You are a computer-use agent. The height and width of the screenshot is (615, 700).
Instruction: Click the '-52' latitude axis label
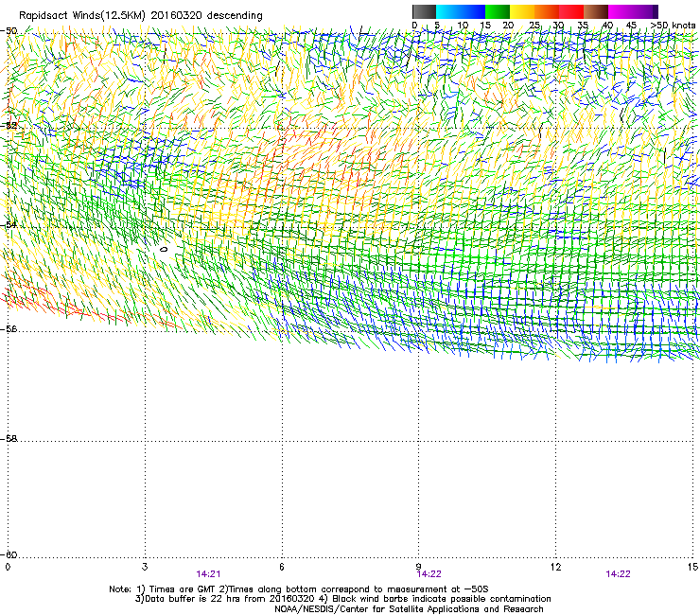click(9, 126)
